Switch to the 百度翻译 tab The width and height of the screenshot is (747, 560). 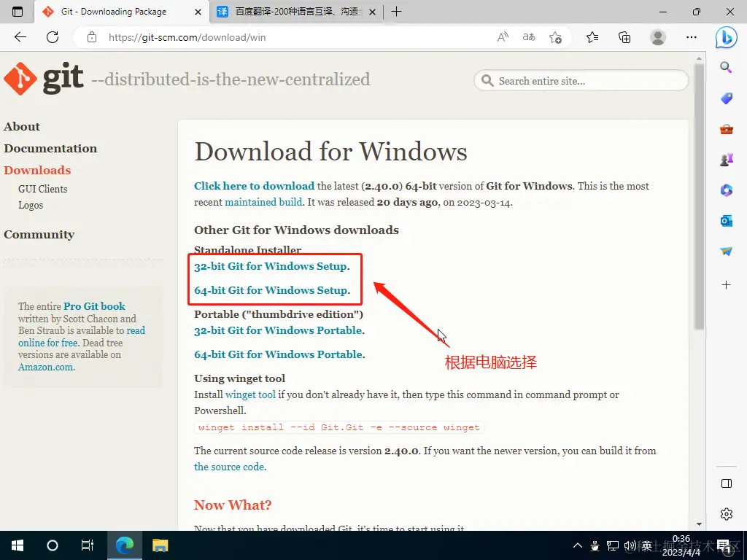[x=297, y=12]
